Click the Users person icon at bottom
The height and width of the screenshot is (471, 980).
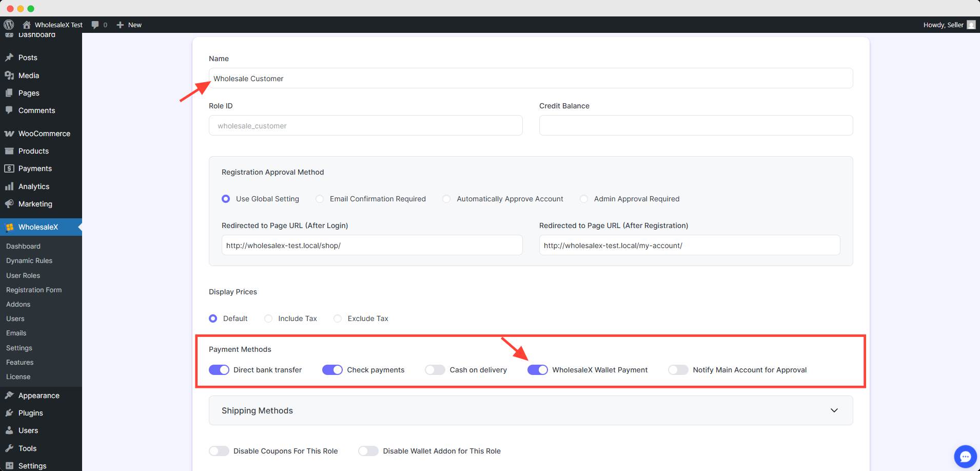9,430
